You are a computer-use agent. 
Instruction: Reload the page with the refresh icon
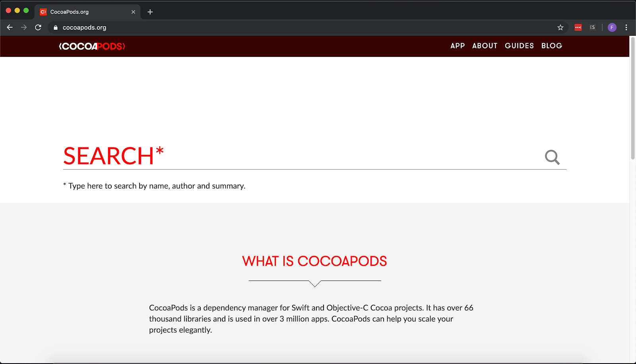tap(38, 27)
